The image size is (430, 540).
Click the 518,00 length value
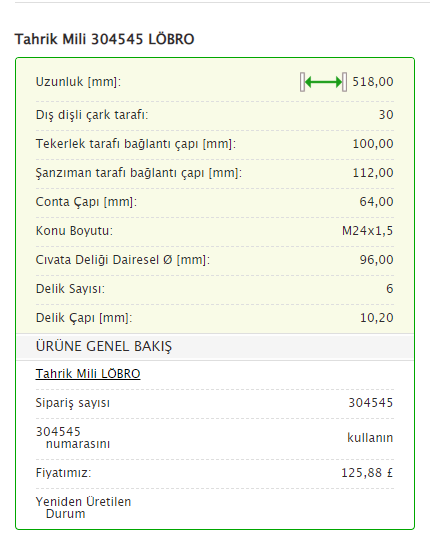pyautogui.click(x=373, y=82)
